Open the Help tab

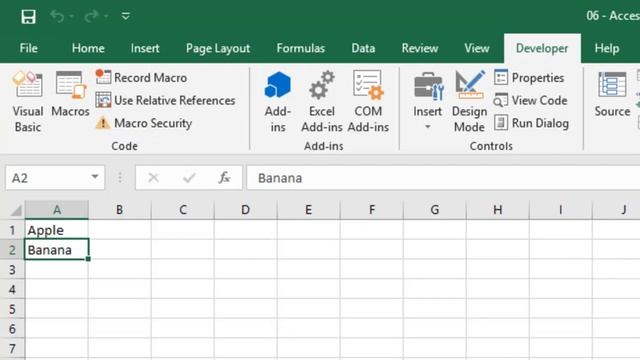pos(607,48)
